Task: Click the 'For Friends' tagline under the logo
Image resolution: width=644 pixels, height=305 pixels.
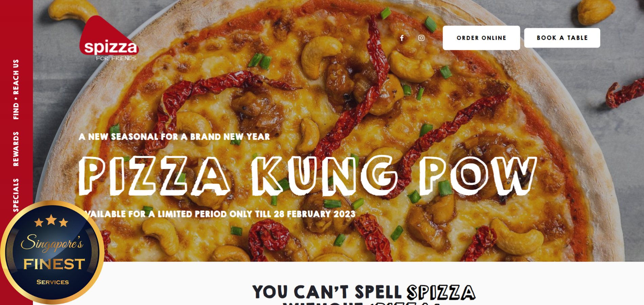Action: [116, 58]
